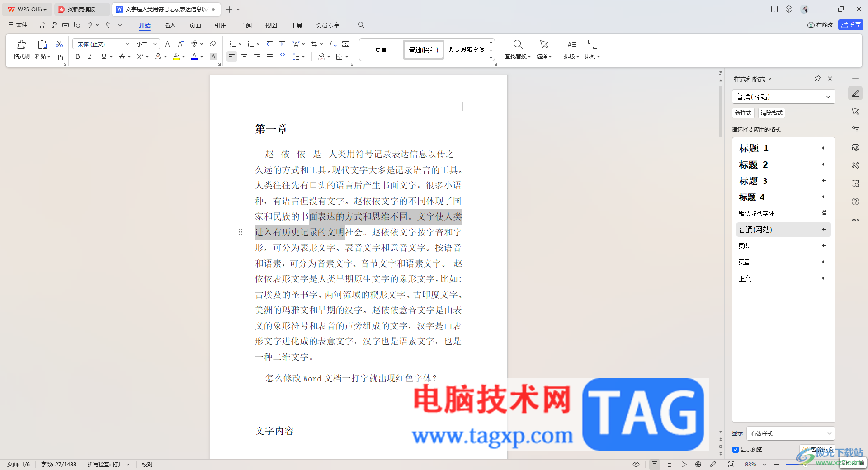Image resolution: width=868 pixels, height=470 pixels.
Task: Click the eraser Clear Formatting icon
Action: [x=213, y=44]
